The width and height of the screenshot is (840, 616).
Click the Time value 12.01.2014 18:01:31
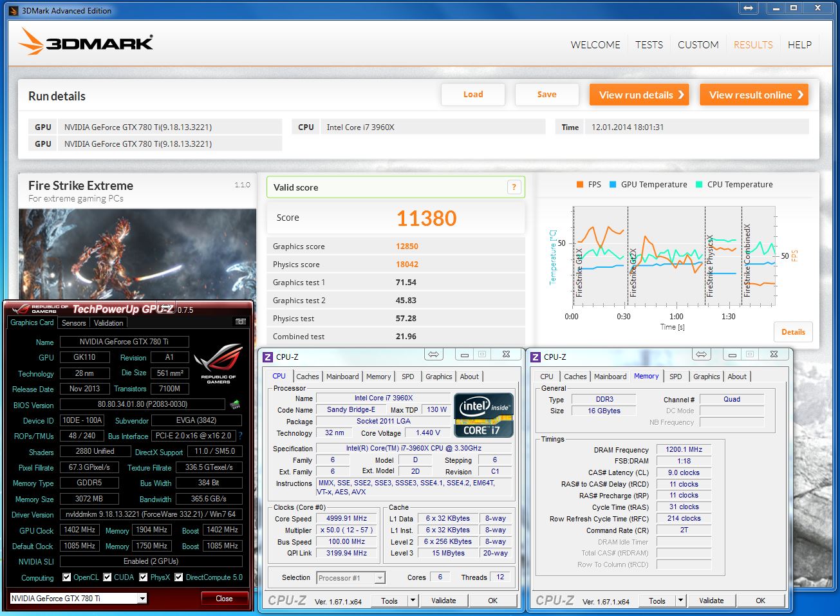pos(628,127)
